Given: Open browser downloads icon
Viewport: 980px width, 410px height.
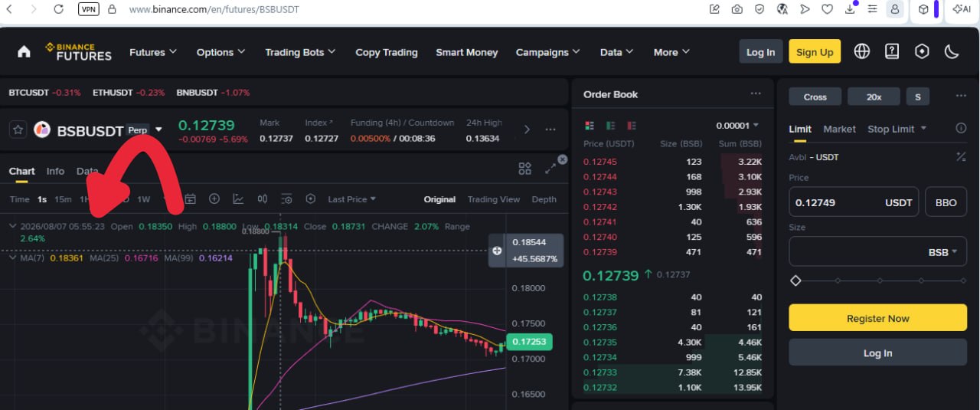Looking at the screenshot, I should 850,9.
